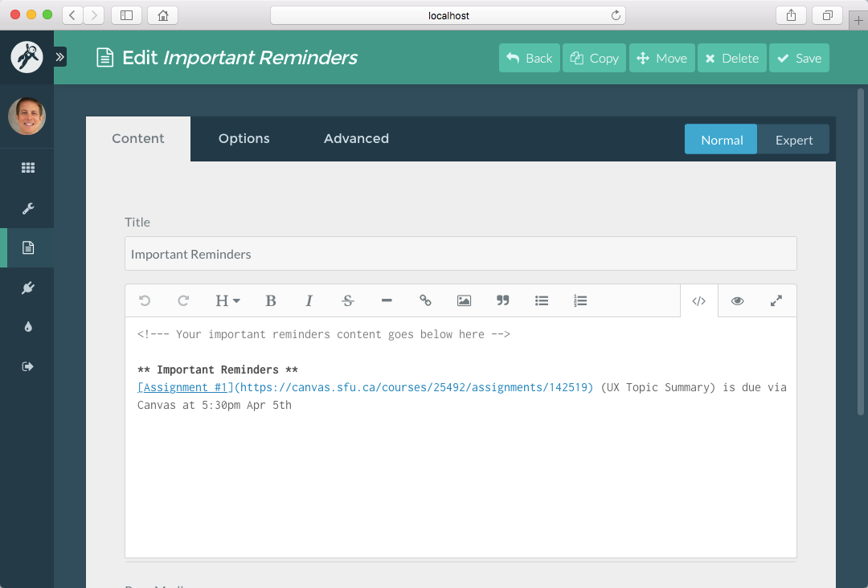This screenshot has height=588, width=868.
Task: Toggle bold formatting
Action: pos(270,300)
